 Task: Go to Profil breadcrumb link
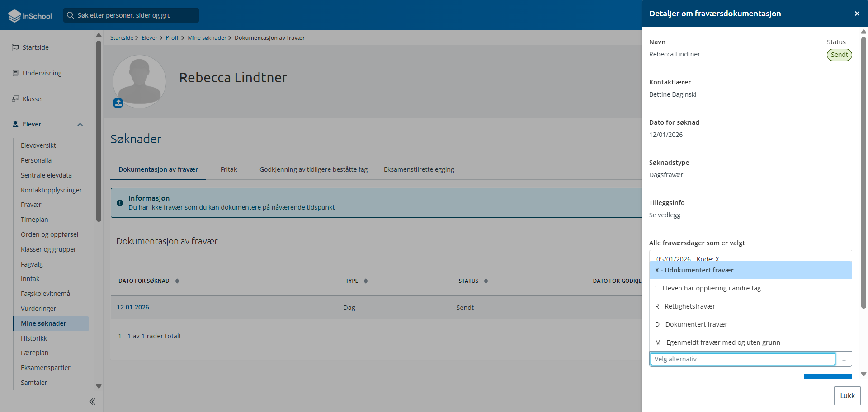point(172,38)
